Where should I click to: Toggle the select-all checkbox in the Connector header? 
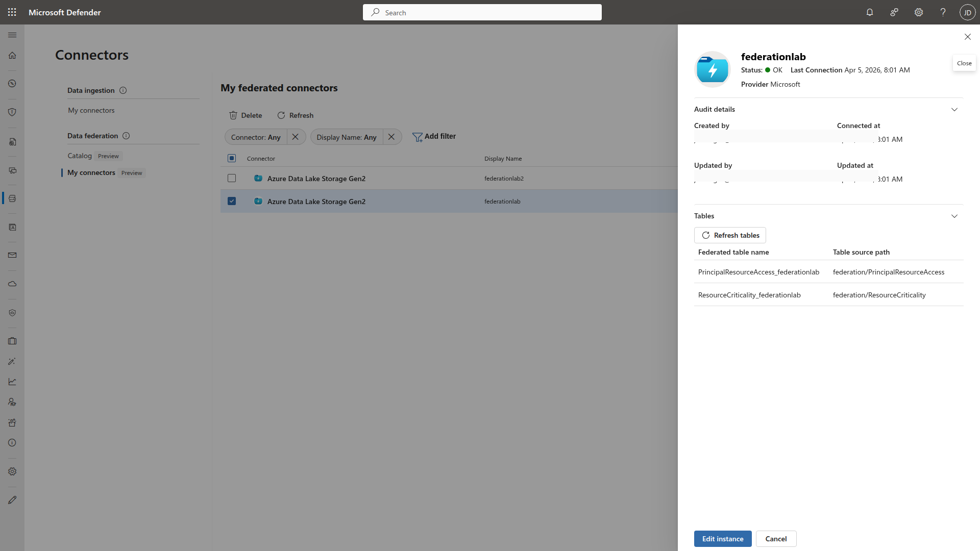232,158
